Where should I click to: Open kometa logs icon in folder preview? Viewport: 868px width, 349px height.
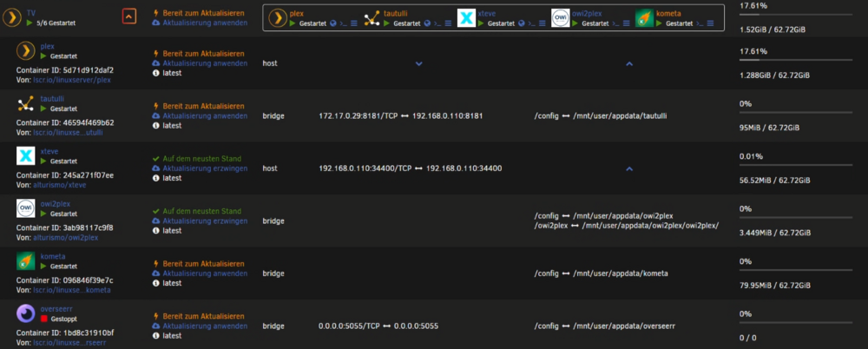(x=711, y=23)
